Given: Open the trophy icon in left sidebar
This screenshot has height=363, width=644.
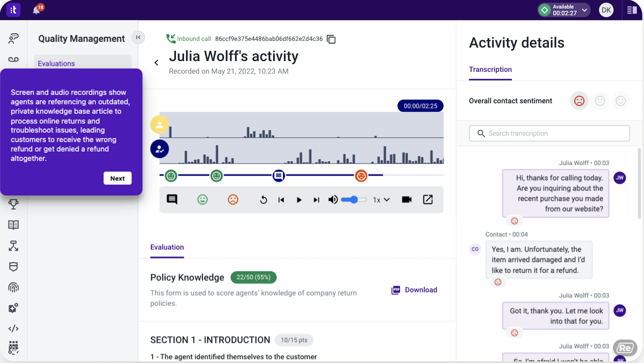Looking at the screenshot, I should (x=13, y=204).
